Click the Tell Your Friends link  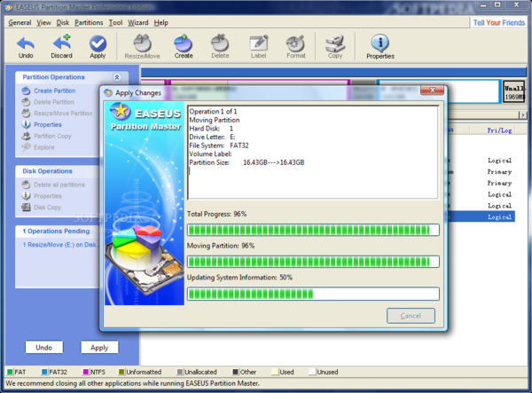pos(497,21)
